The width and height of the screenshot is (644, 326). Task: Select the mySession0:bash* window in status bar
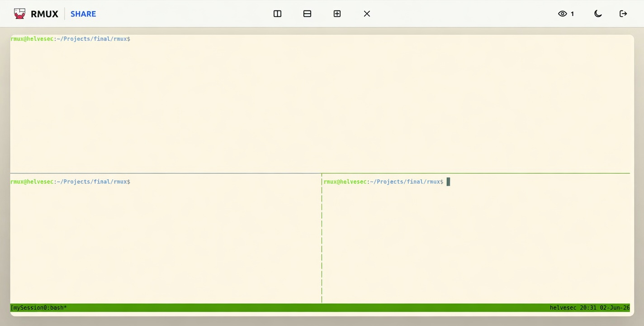[39, 308]
